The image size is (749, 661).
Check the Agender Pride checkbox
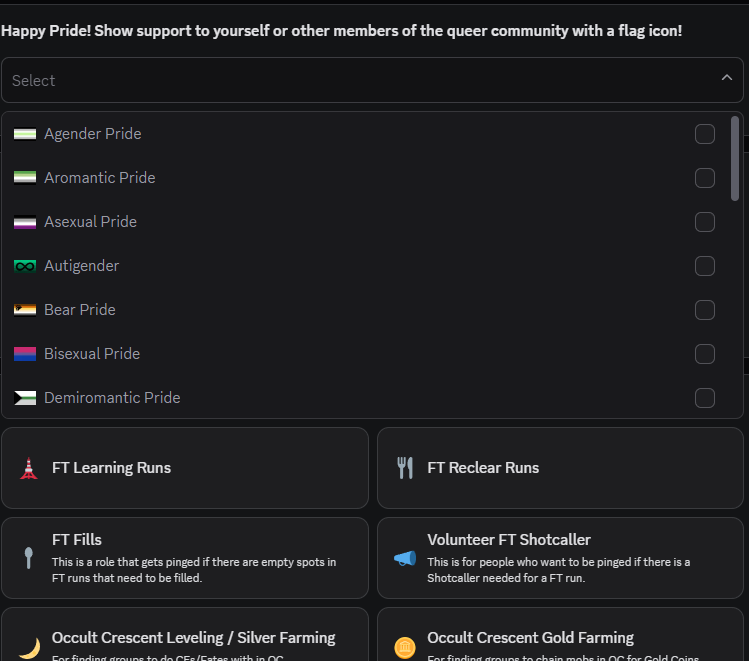705,134
